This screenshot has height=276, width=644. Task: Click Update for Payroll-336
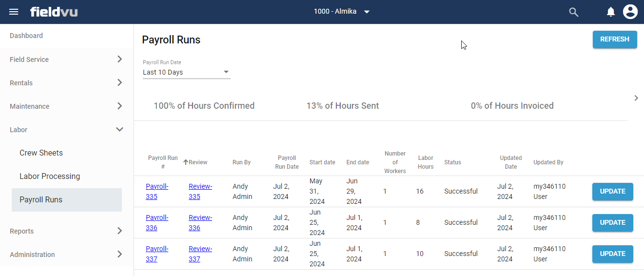coord(612,223)
